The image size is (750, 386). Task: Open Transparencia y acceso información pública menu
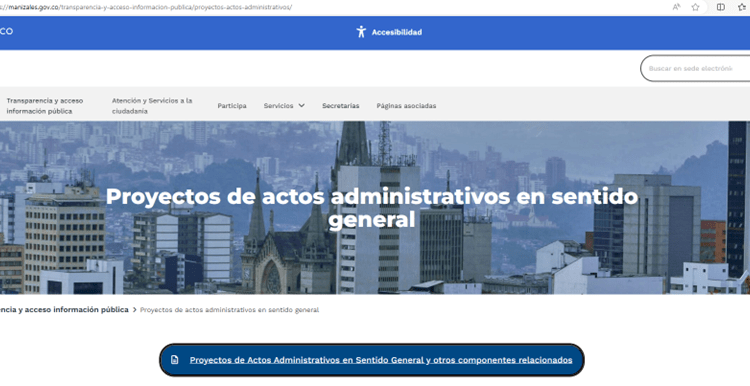pos(44,106)
